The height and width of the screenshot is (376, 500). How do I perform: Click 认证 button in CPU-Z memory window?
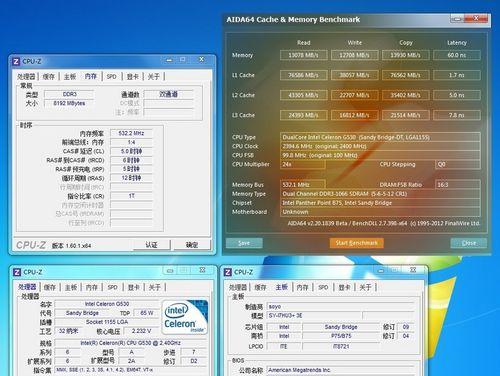152,245
